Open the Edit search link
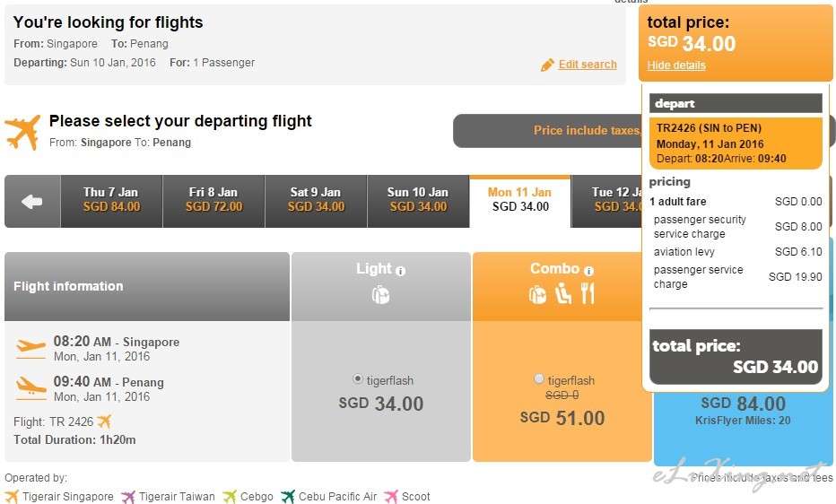Image resolution: width=836 pixels, height=504 pixels. 588,65
